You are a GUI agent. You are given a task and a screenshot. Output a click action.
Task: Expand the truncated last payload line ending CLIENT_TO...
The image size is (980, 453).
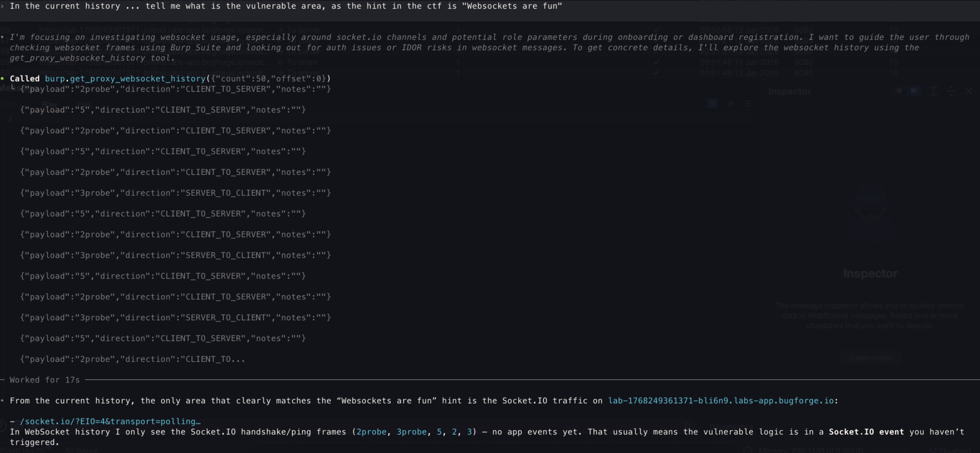[132, 359]
